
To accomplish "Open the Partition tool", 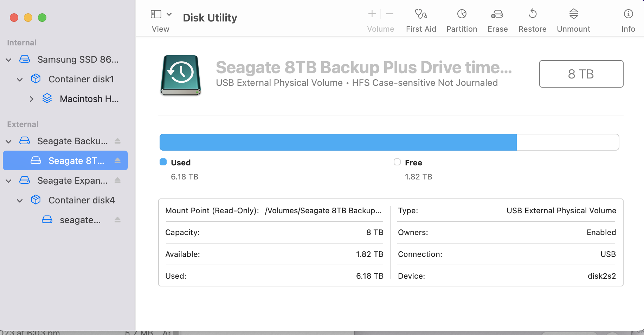I will (462, 14).
